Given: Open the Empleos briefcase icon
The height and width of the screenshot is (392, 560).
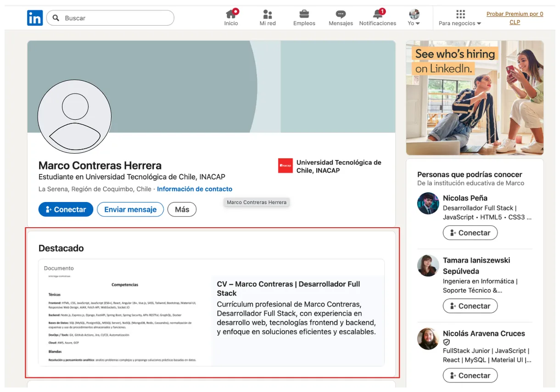Looking at the screenshot, I should coord(304,14).
